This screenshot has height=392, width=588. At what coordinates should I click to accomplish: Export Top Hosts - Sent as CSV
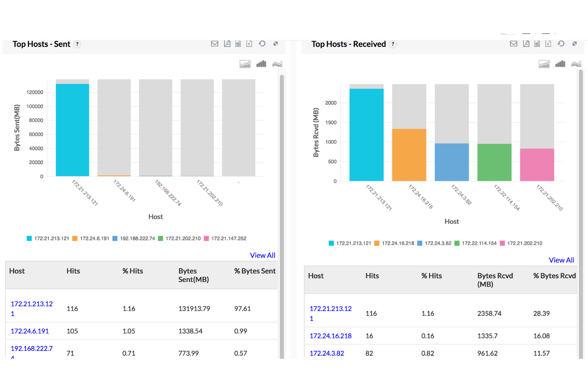tap(238, 44)
